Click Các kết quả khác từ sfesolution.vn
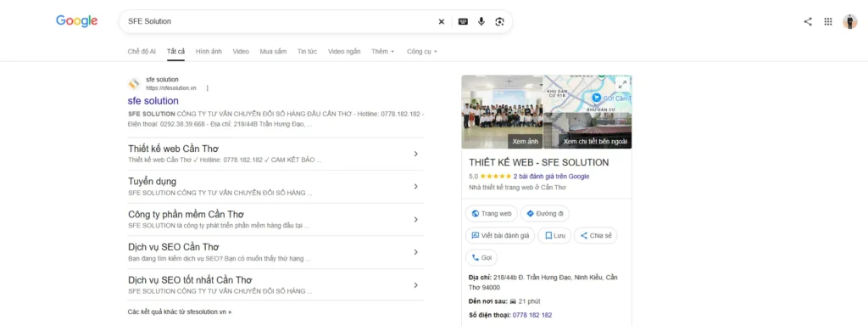868x326 pixels. tap(180, 312)
